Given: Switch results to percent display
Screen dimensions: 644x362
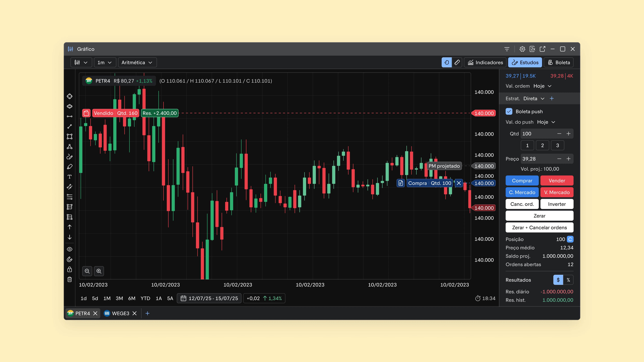Looking at the screenshot, I should pos(568,280).
